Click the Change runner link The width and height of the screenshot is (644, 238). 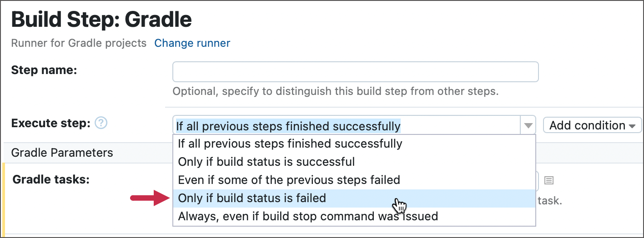tap(192, 43)
